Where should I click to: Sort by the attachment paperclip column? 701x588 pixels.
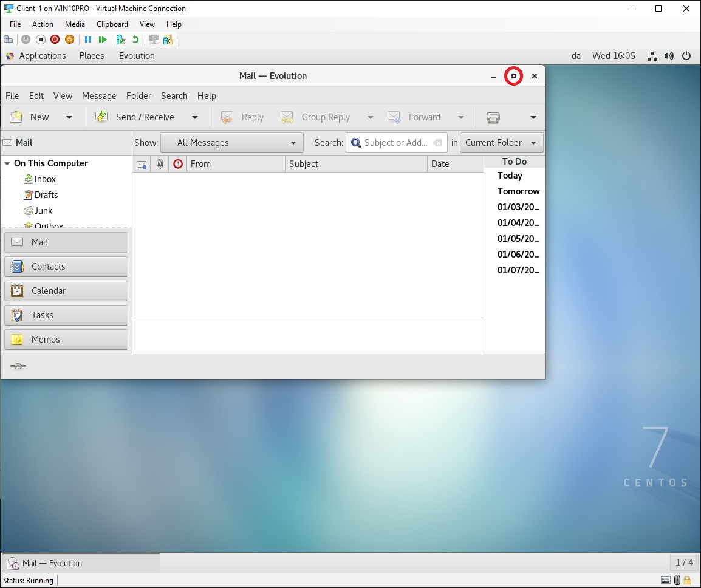click(160, 164)
